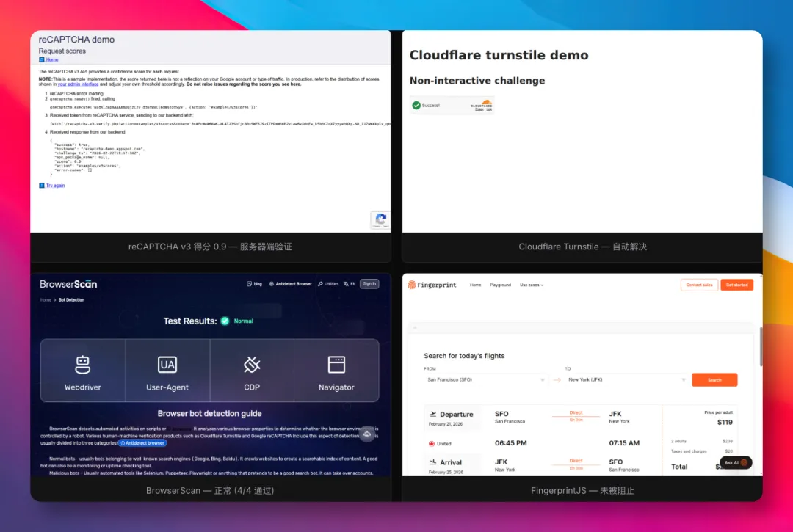Click the Cloudflare logo in Turnstile widget

(482, 105)
